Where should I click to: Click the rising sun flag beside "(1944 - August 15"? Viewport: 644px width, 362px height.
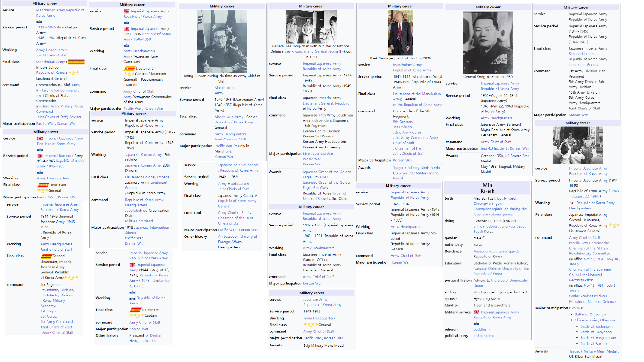133,265
